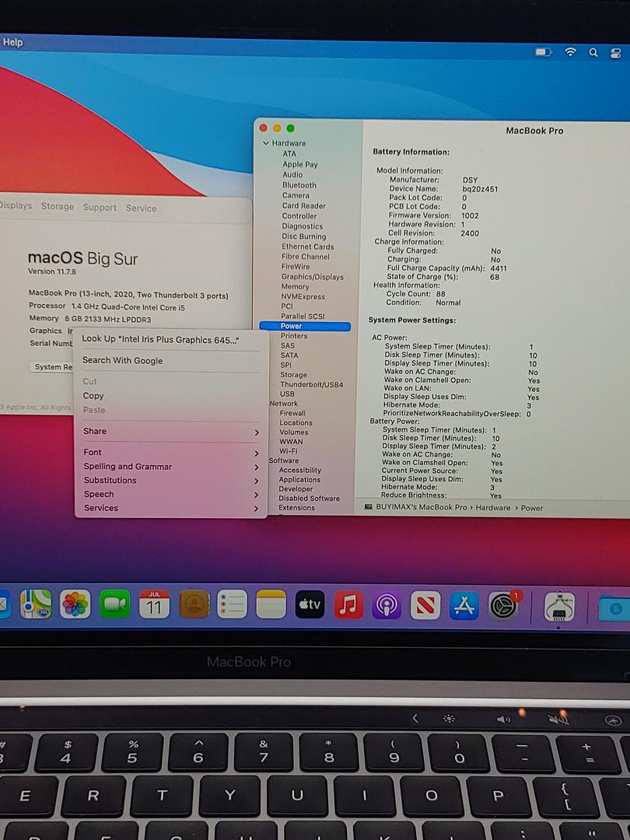630x840 pixels.
Task: Open the News app in the Dock
Action: (x=425, y=605)
